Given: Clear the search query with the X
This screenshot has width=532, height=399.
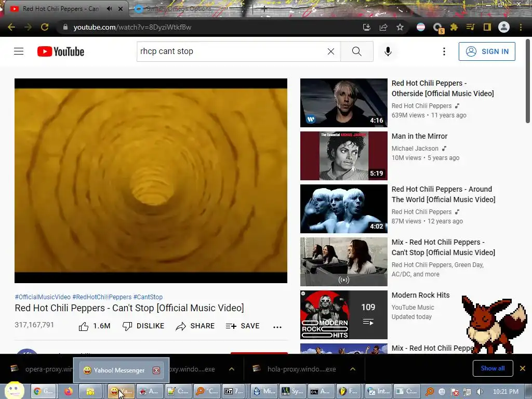Looking at the screenshot, I should [x=331, y=51].
